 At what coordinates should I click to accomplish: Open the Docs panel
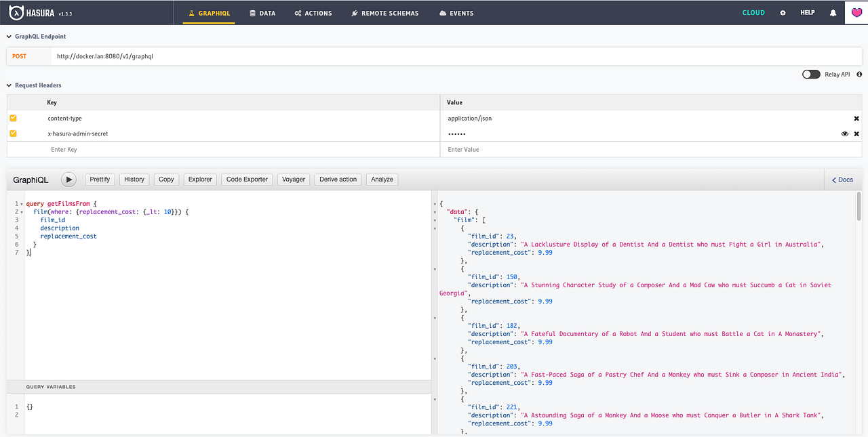click(842, 179)
